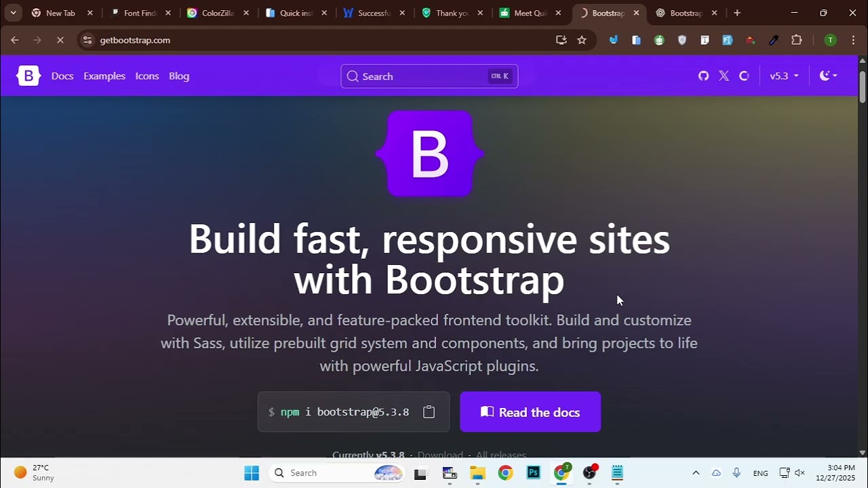Show hidden system tray icons
Viewport: 868px width, 488px height.
pyautogui.click(x=696, y=473)
